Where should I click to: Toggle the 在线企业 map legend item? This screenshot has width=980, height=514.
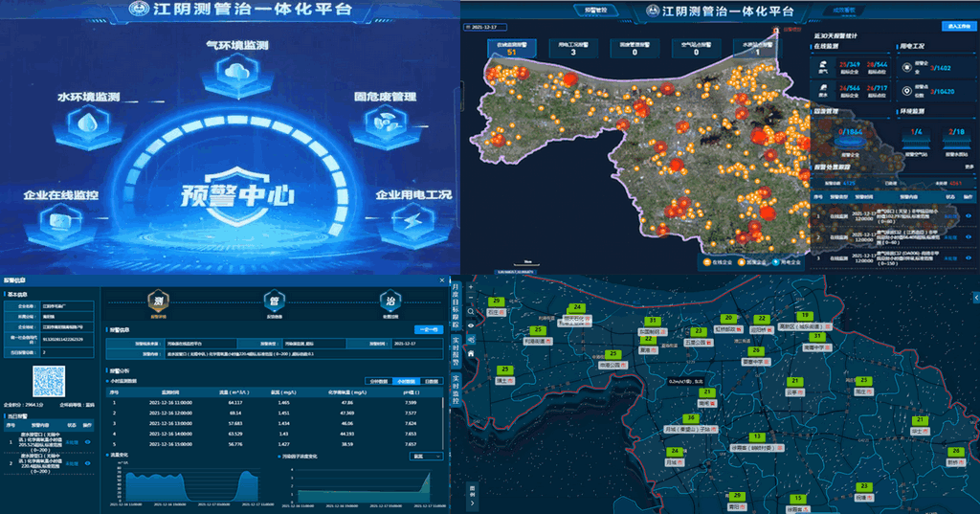[x=722, y=260]
